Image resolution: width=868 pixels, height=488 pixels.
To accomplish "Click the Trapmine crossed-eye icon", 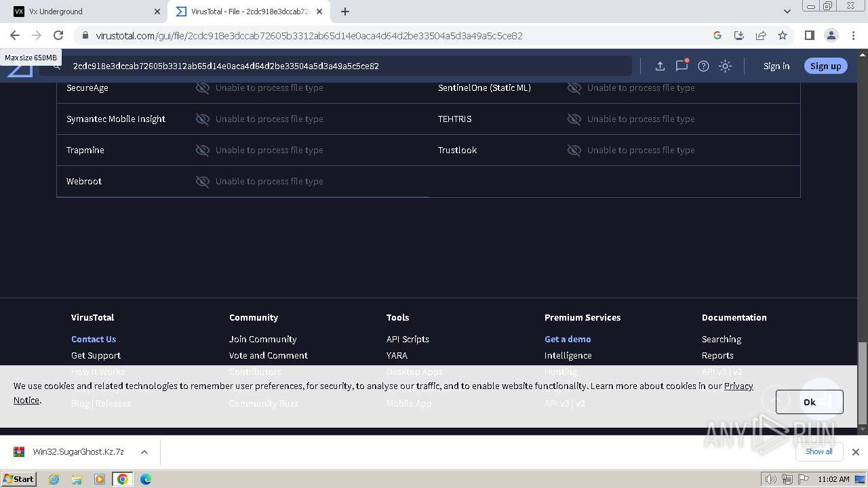I will [202, 150].
